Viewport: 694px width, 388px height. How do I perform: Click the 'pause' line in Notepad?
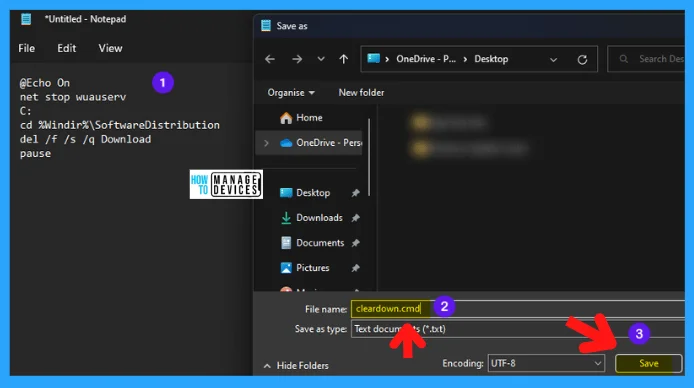point(35,154)
